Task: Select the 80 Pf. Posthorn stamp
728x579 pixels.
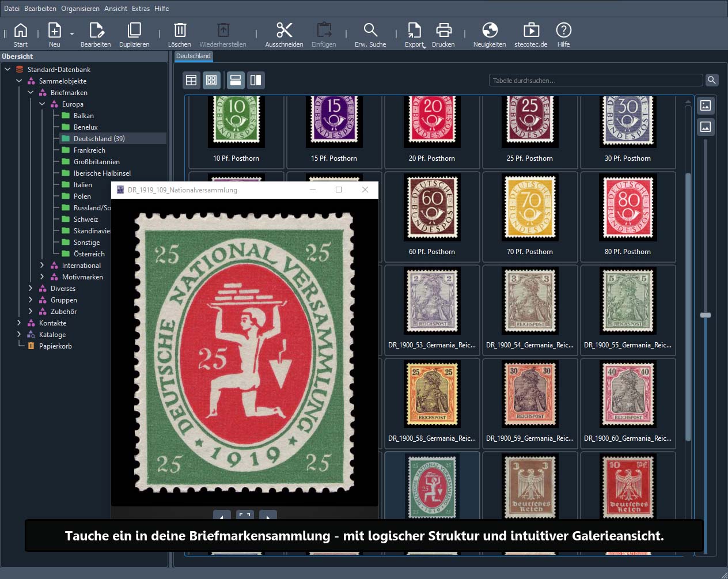Action: (x=628, y=217)
